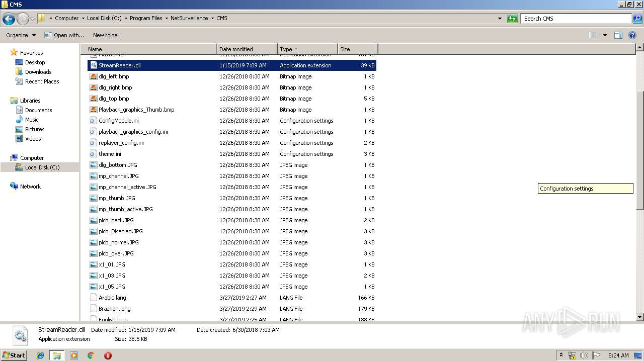
Task: Click the Action Center flag tray icon
Action: point(596,355)
